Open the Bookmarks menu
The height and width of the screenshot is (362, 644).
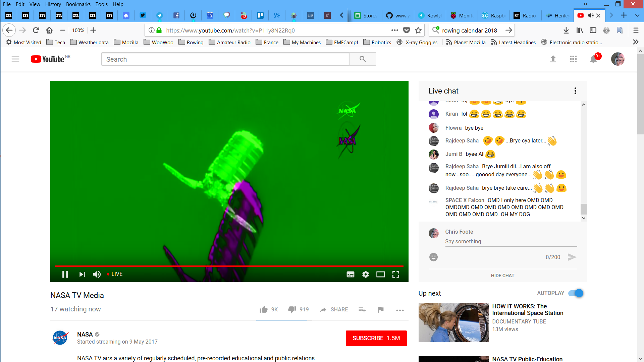click(78, 4)
